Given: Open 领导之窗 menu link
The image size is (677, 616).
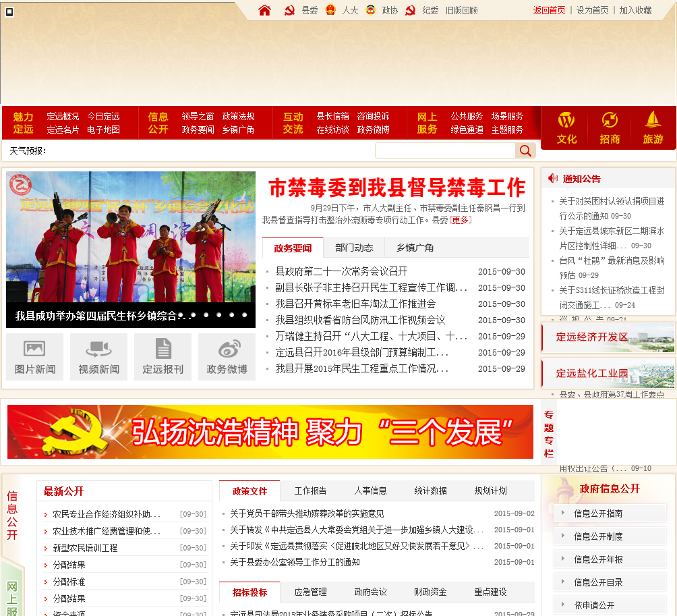Looking at the screenshot, I should click(x=198, y=116).
